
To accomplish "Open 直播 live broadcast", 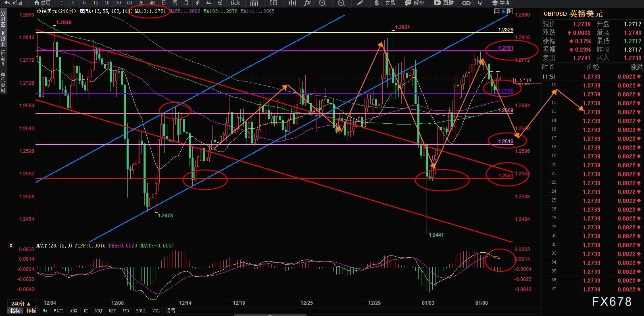I will [x=444, y=3].
